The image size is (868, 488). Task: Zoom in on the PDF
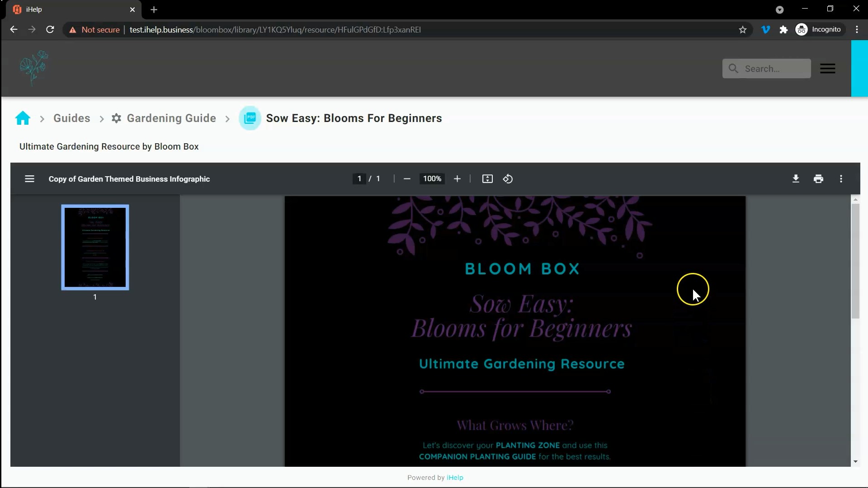[457, 179]
